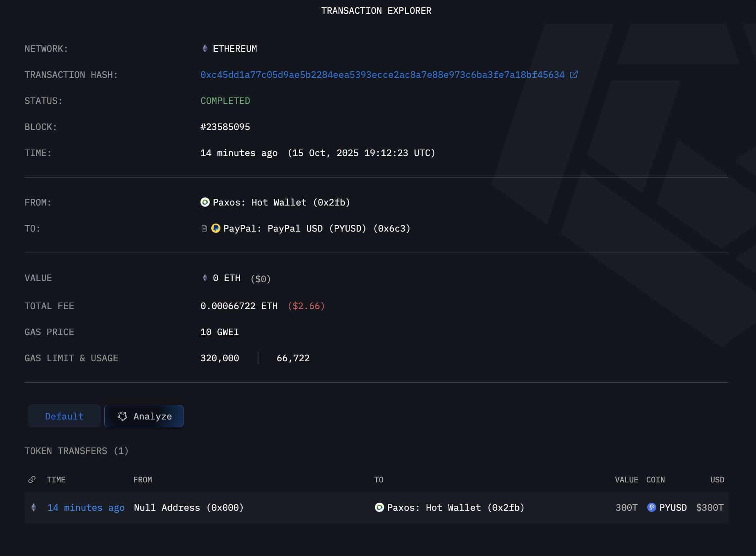Open Null Address (0x000) in transfer row
The image size is (756, 556).
[189, 508]
